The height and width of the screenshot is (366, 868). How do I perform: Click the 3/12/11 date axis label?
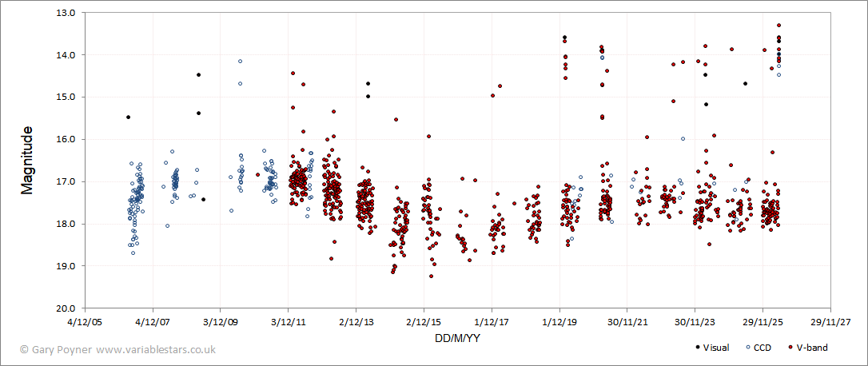click(289, 320)
